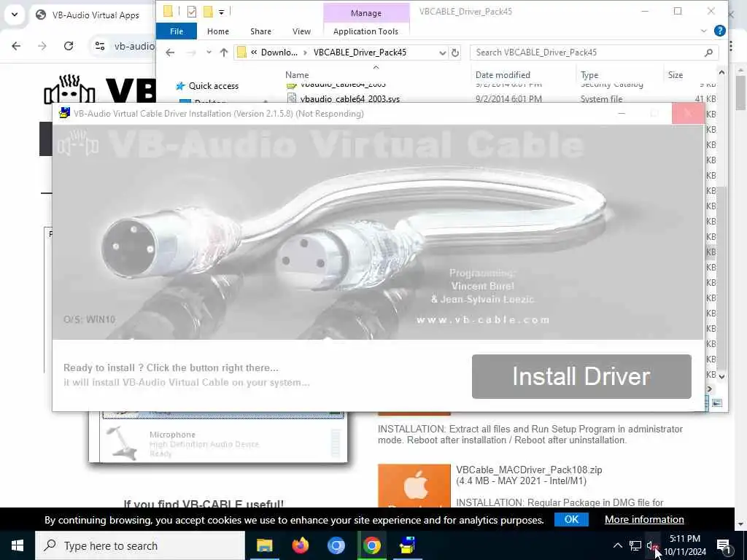Screen dimensions: 747x560
Task: Open the Home tab in Explorer ribbon
Action: point(217,31)
